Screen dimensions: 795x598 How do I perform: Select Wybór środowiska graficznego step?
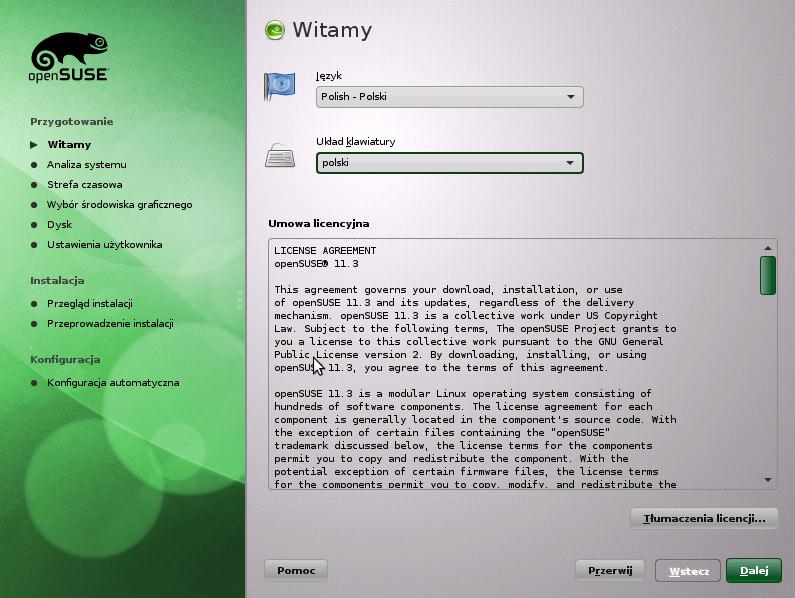coord(120,205)
